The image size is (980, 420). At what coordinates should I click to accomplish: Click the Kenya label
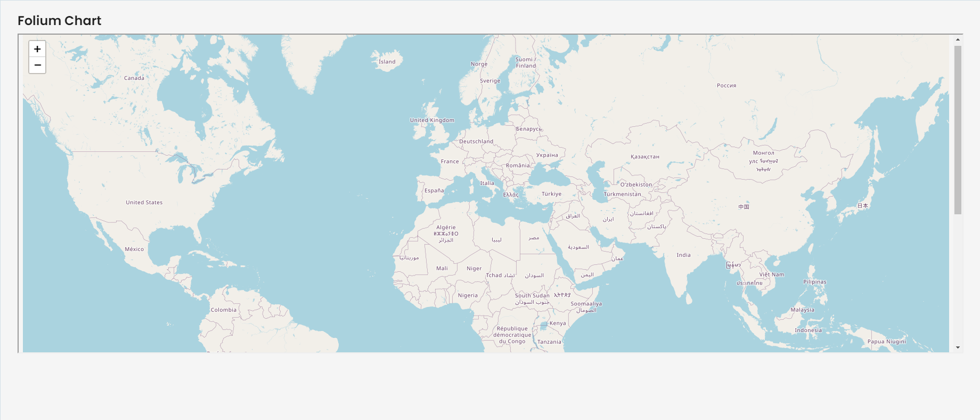(558, 324)
